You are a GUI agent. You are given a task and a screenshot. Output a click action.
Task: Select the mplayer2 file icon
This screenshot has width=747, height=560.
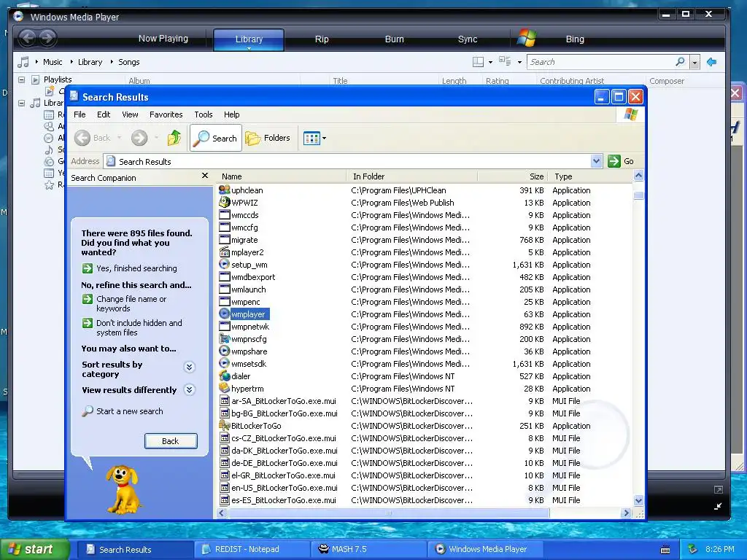(x=225, y=252)
